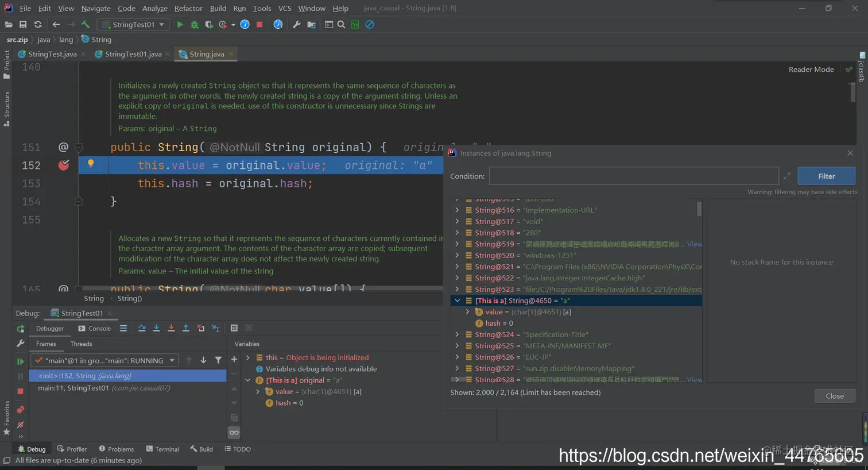
Task: Stop debugging with the red square in the debug sidebar
Action: coord(21,391)
